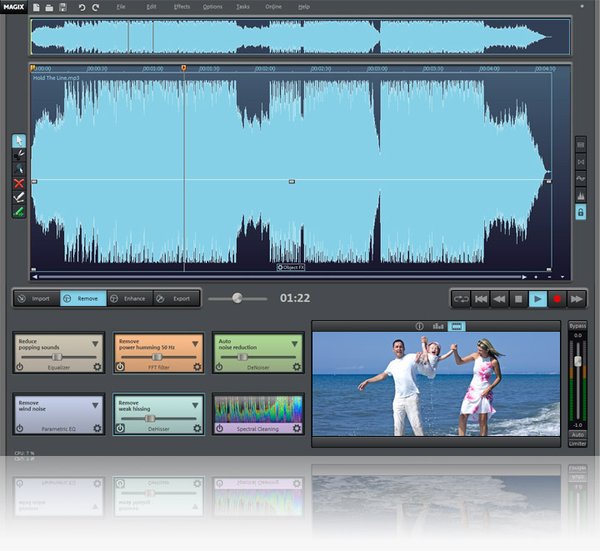
Task: Expand Remove weak hissing preset dropdown
Action: click(x=195, y=405)
